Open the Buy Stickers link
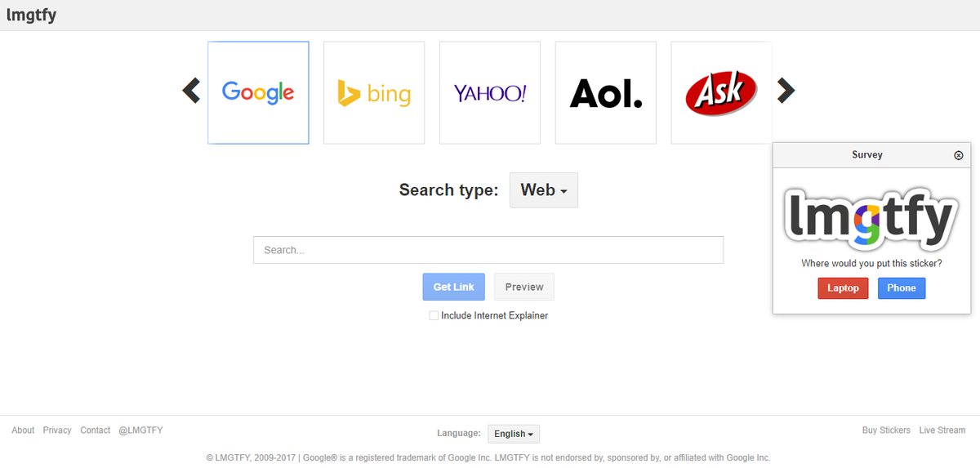The height and width of the screenshot is (468, 980). (x=886, y=430)
